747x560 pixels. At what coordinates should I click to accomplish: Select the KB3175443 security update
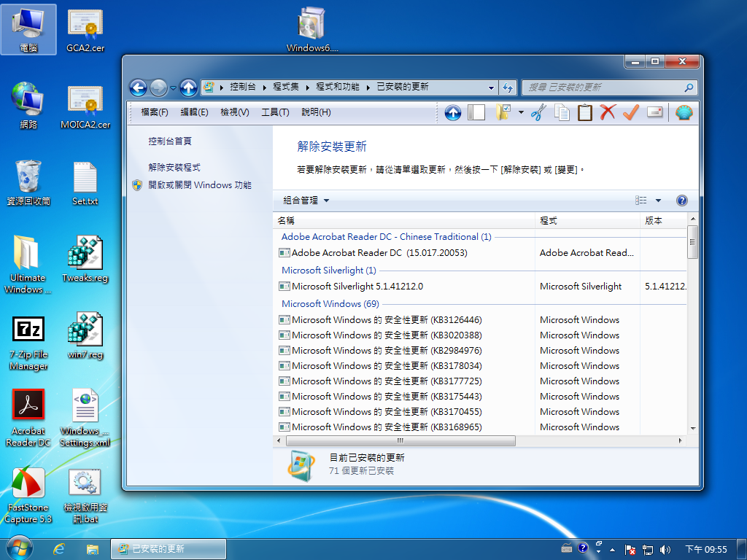click(482, 396)
